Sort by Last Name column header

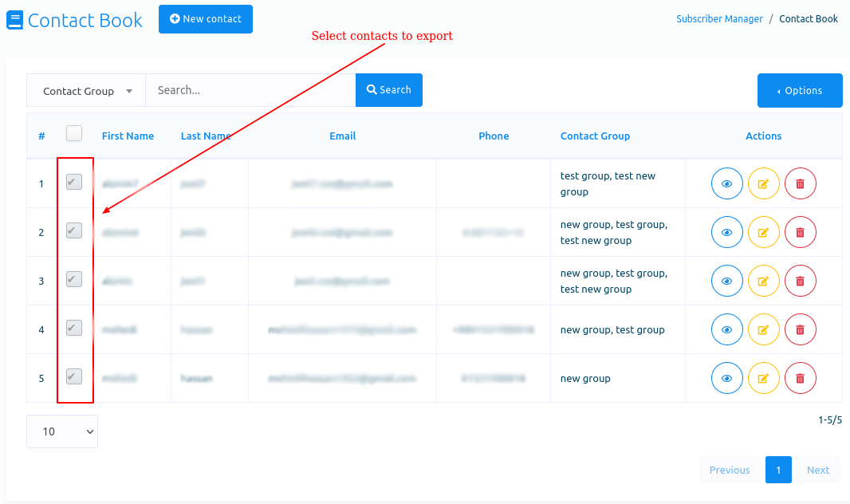(x=206, y=136)
